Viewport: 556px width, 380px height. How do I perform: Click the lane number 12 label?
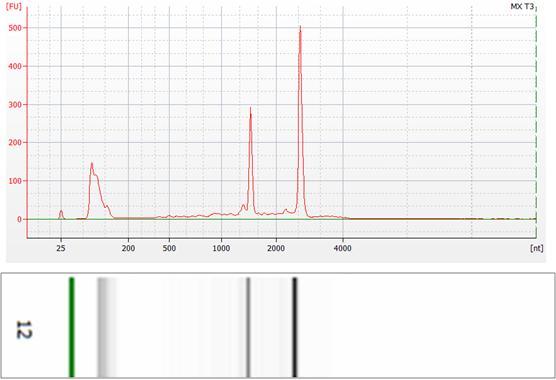[x=24, y=330]
